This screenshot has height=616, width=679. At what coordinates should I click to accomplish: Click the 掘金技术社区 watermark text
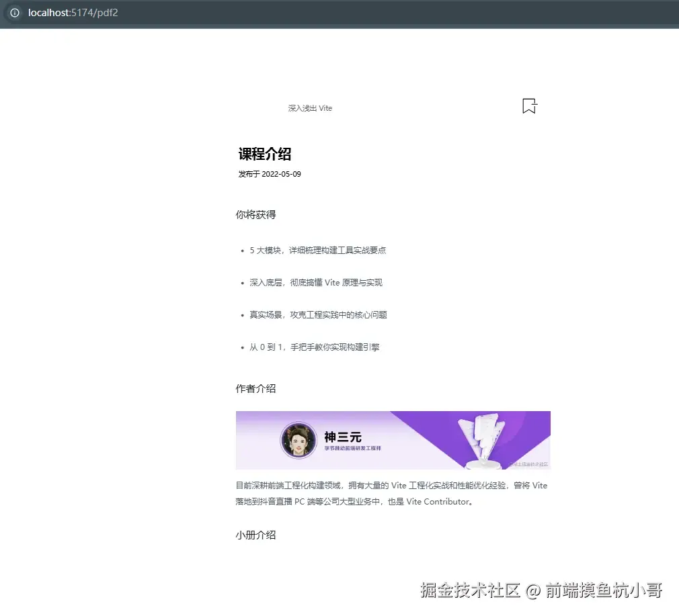(x=471, y=590)
